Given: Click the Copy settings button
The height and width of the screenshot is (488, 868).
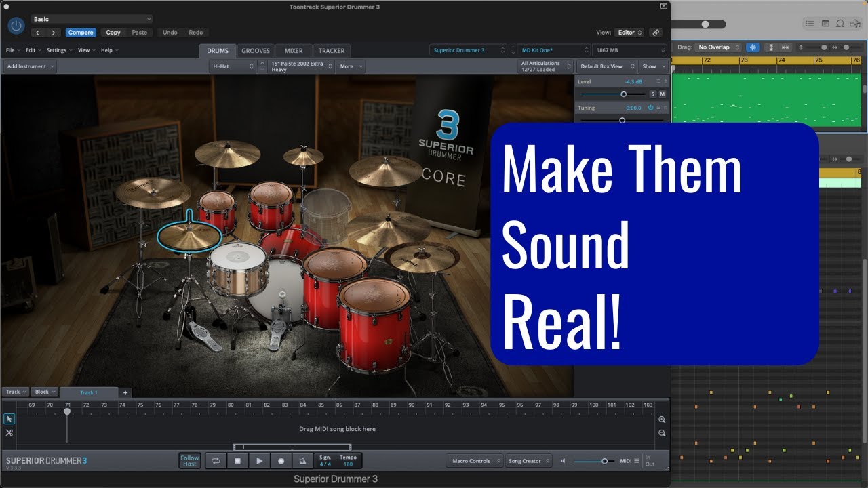Looking at the screenshot, I should click(113, 33).
